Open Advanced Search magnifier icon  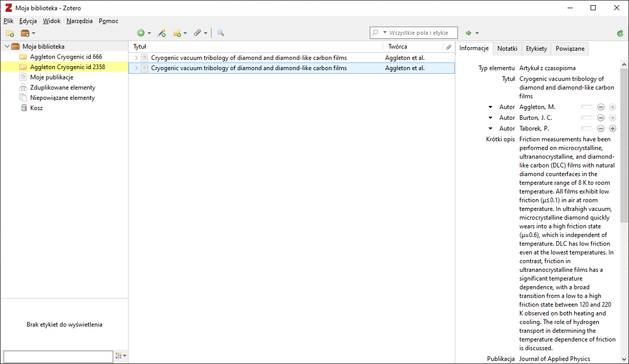(220, 33)
